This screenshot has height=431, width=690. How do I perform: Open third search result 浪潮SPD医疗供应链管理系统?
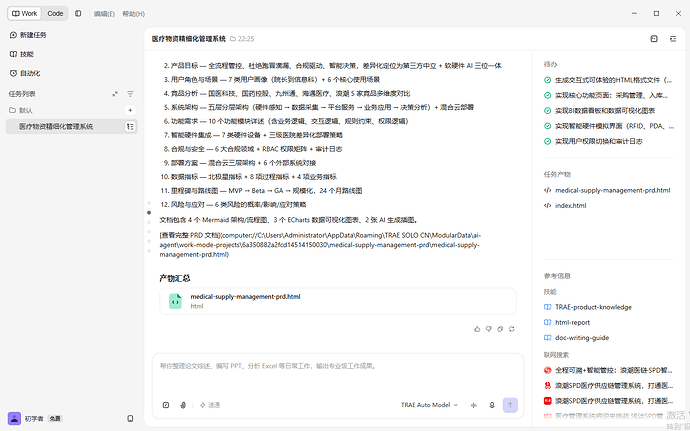(609, 401)
